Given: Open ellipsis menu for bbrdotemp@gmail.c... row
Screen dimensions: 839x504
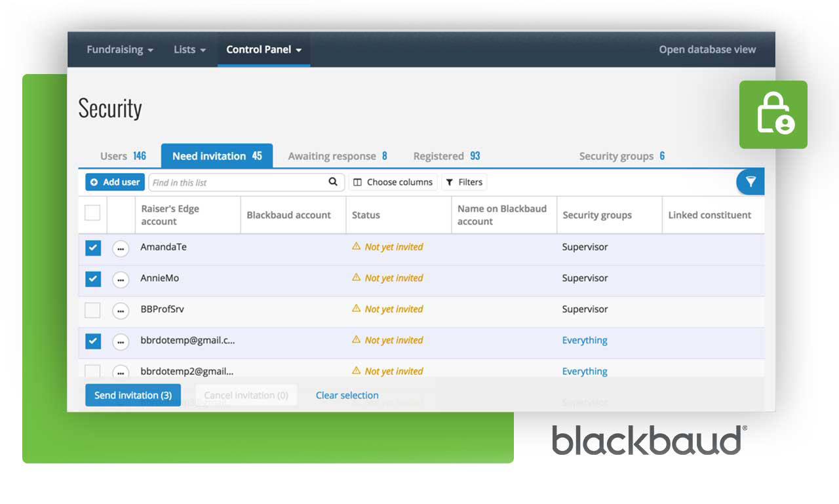Looking at the screenshot, I should coord(121,341).
